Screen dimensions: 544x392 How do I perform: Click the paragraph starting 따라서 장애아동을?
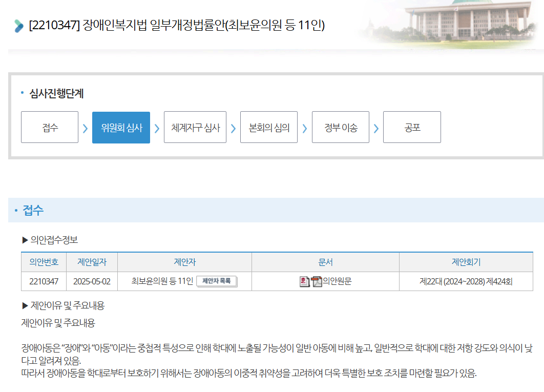(249, 373)
